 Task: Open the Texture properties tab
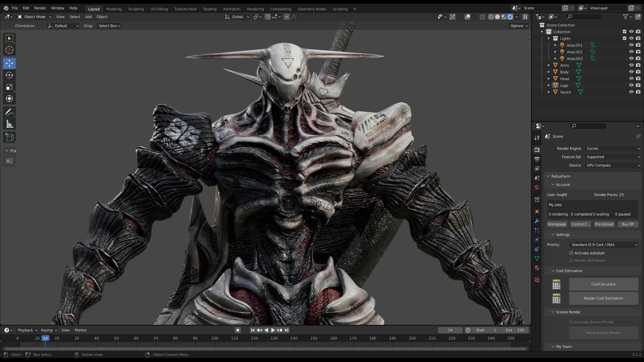(x=537, y=280)
